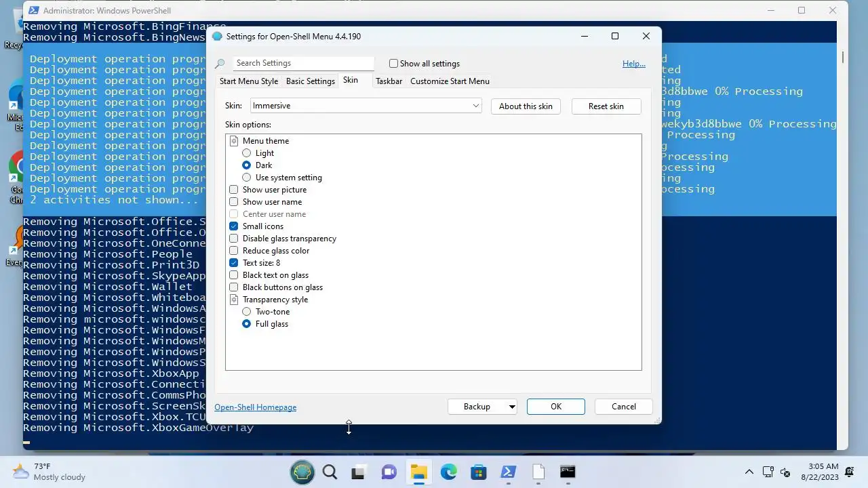Image resolution: width=868 pixels, height=488 pixels.
Task: Open the notification bell in tray
Action: pos(850,472)
